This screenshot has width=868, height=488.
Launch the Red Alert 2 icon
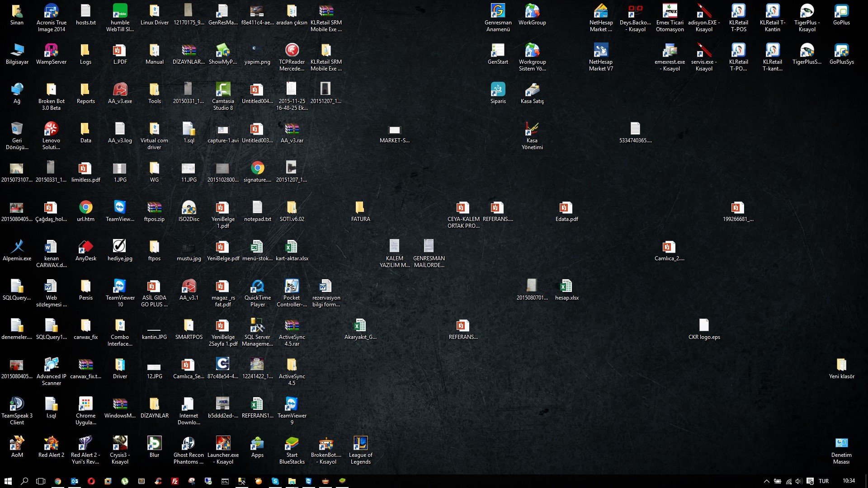point(51,447)
